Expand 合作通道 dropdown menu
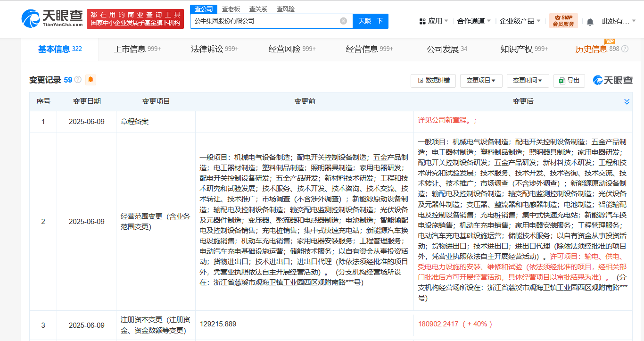Screen dimensions: 644x341 (x=473, y=21)
